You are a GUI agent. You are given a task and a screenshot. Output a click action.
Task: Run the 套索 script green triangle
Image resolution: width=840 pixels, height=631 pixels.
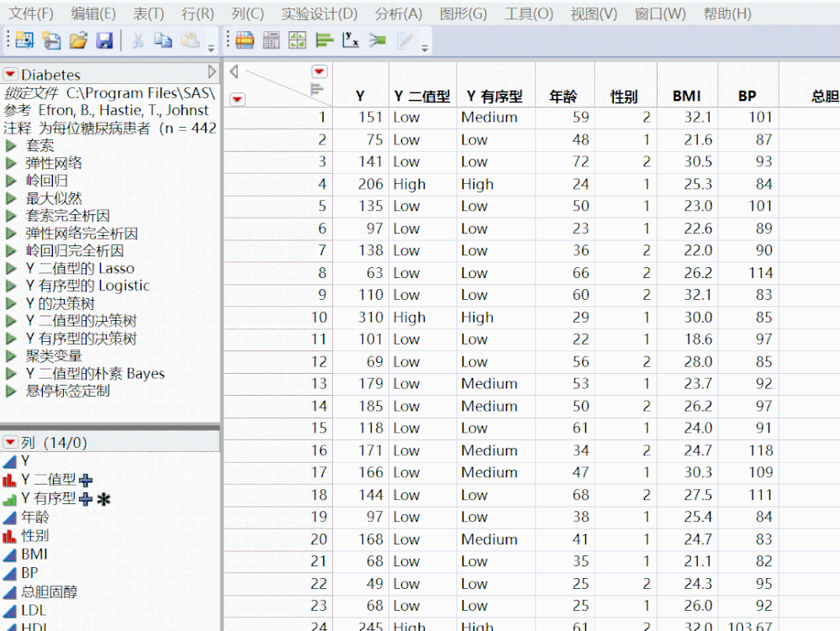point(11,145)
